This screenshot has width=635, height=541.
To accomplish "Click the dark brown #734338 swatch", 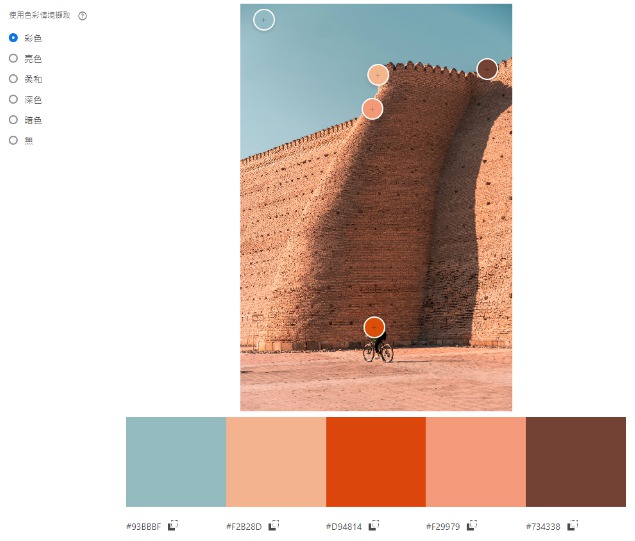I will click(x=576, y=462).
